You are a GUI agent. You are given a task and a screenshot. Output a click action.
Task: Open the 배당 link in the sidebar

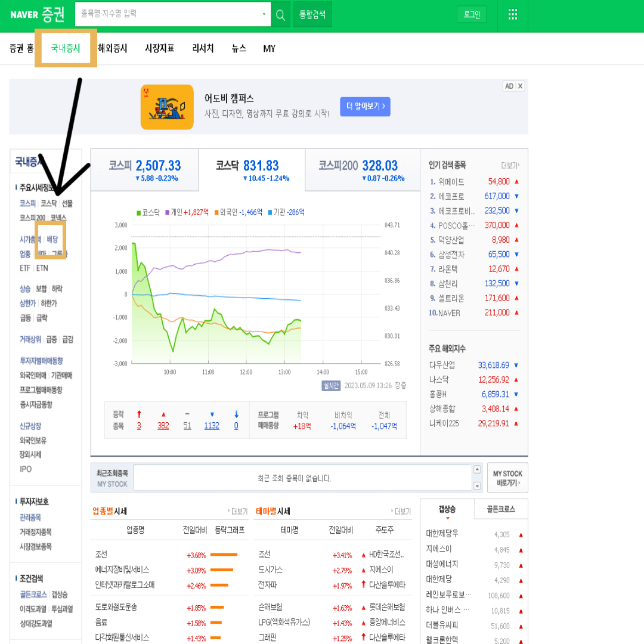tap(53, 240)
